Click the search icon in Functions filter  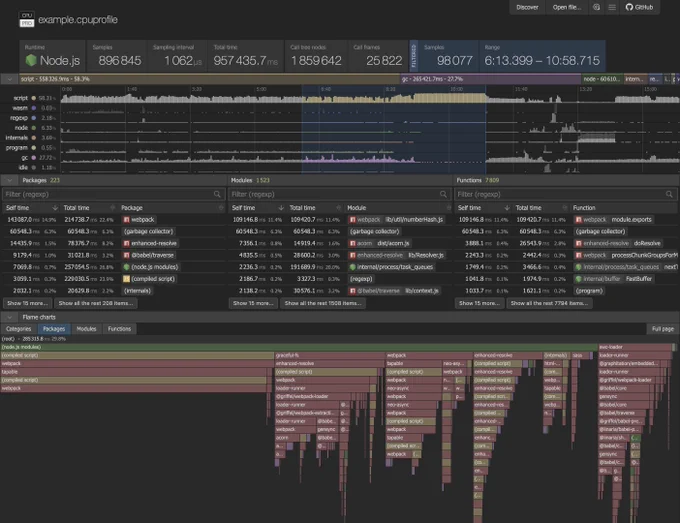tap(669, 194)
